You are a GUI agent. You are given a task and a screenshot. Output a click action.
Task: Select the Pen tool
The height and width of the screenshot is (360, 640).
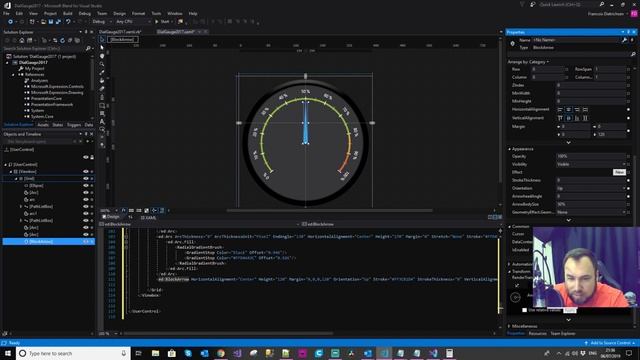pyautogui.click(x=102, y=97)
